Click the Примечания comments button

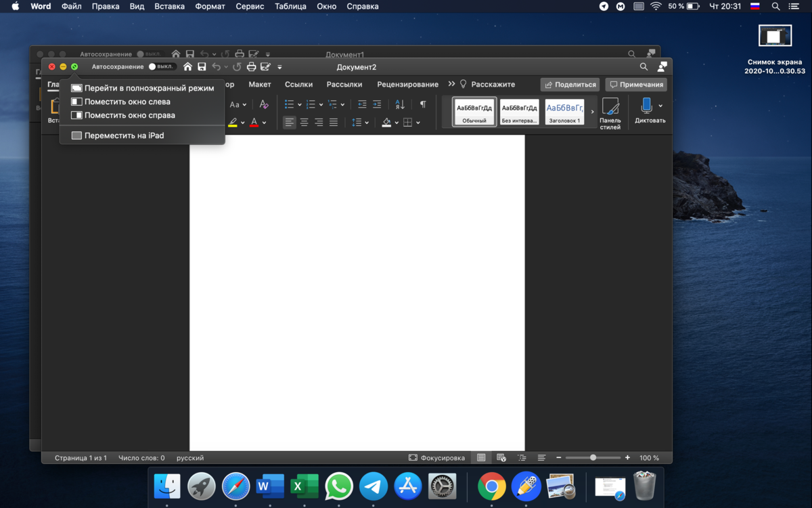[636, 85]
